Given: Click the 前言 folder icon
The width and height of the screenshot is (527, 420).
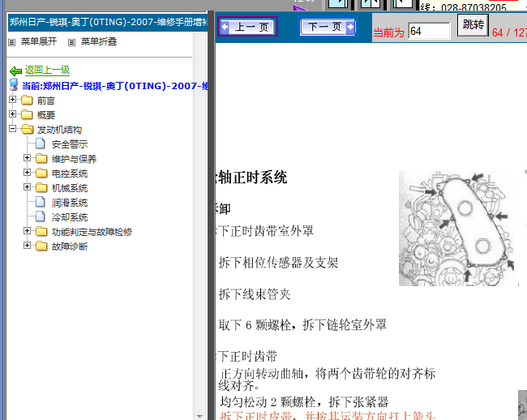Looking at the screenshot, I should tap(27, 100).
